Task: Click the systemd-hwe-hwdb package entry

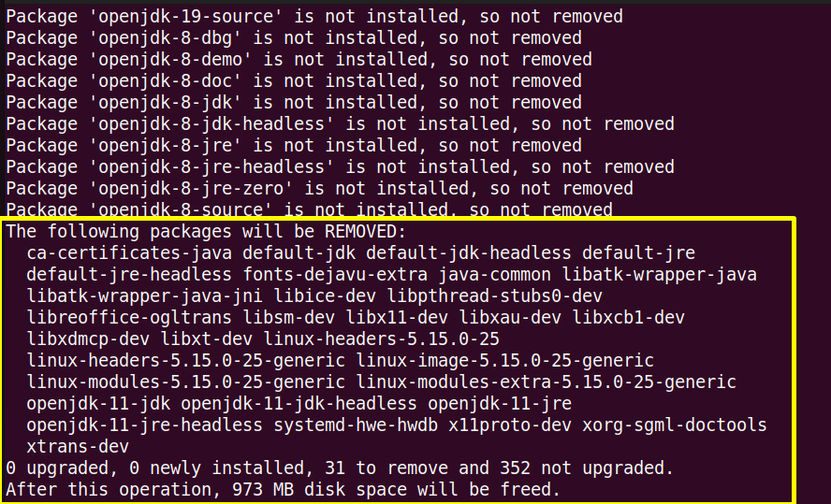Action: tap(356, 425)
